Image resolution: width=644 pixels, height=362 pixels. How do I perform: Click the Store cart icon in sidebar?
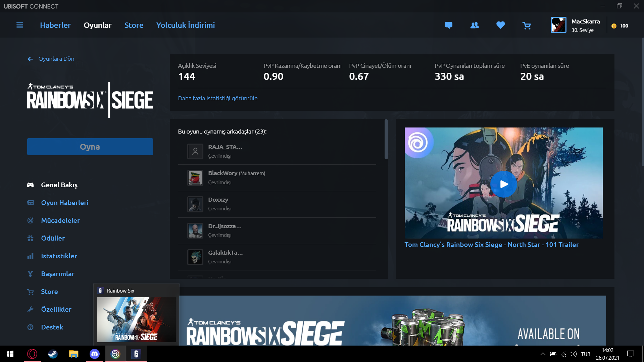[x=31, y=292]
